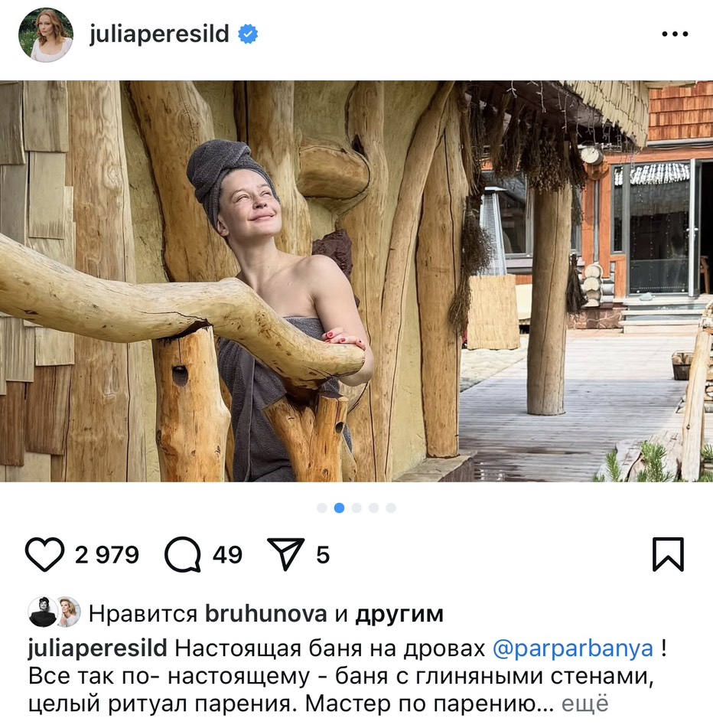The image size is (713, 728).
Task: Open comments via the speech bubble icon
Action: click(x=183, y=554)
